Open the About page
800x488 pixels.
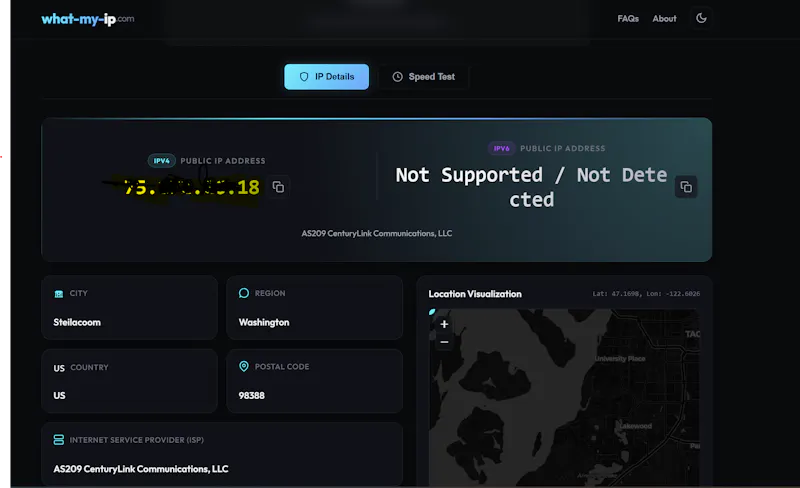click(664, 18)
